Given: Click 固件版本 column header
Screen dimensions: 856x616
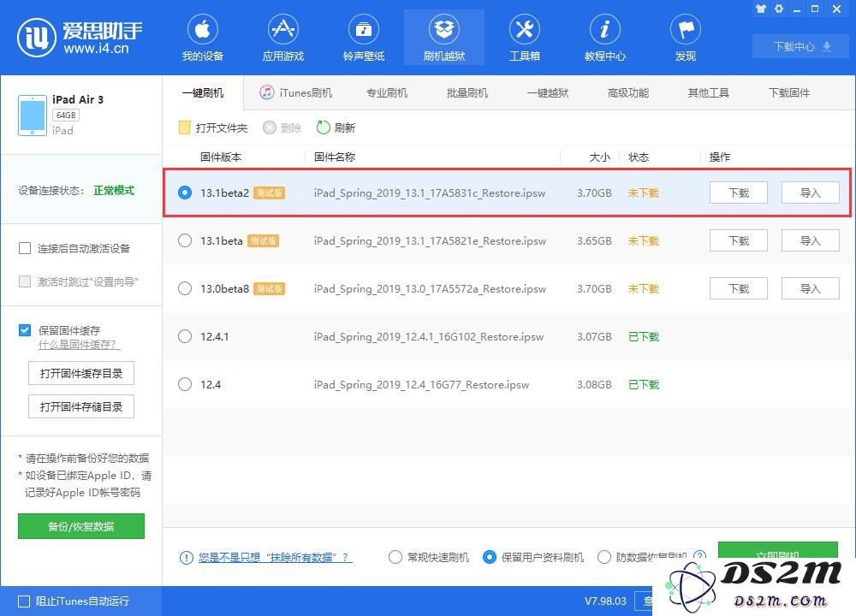Looking at the screenshot, I should (221, 157).
